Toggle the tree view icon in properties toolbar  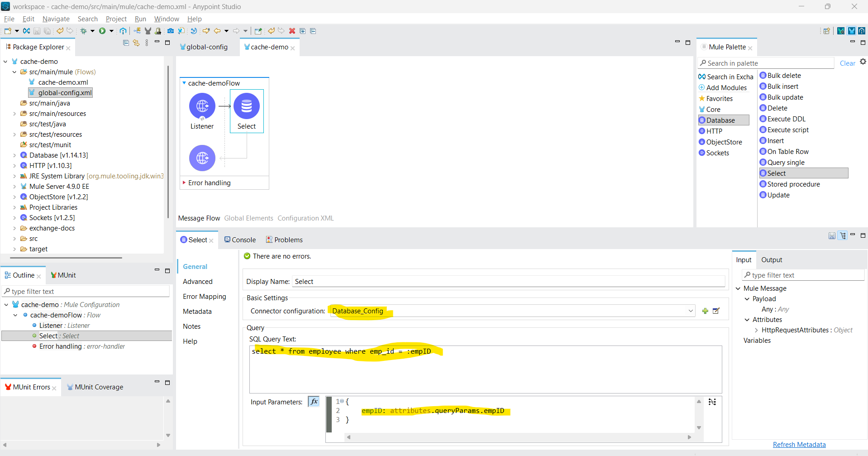tap(843, 235)
